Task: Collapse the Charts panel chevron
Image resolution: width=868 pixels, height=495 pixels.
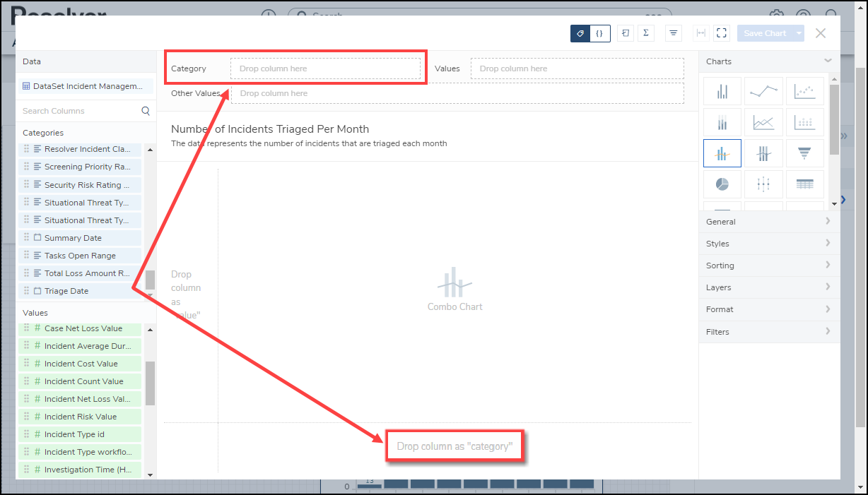Action: coord(828,61)
